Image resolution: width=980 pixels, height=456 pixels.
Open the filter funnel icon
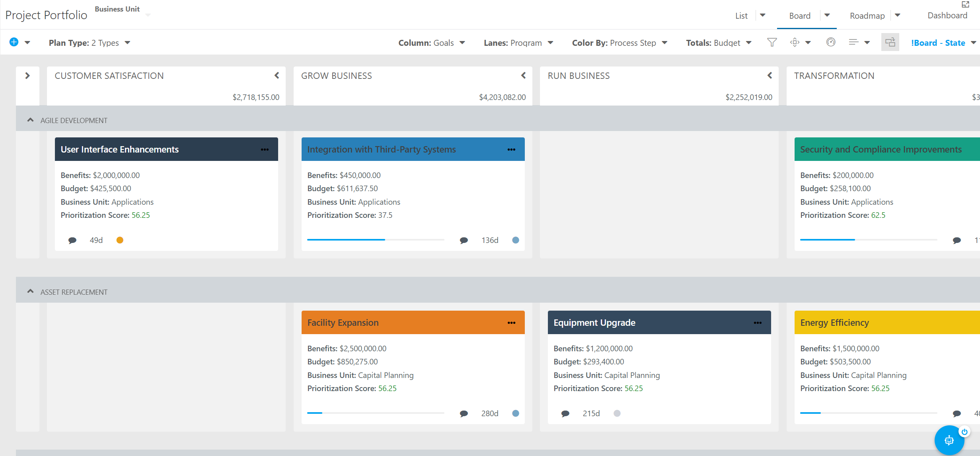click(x=772, y=42)
